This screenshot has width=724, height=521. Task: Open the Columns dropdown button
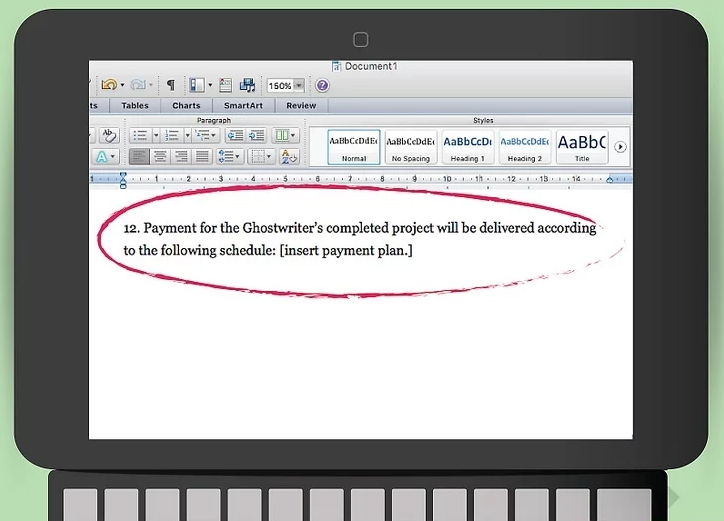pos(285,135)
